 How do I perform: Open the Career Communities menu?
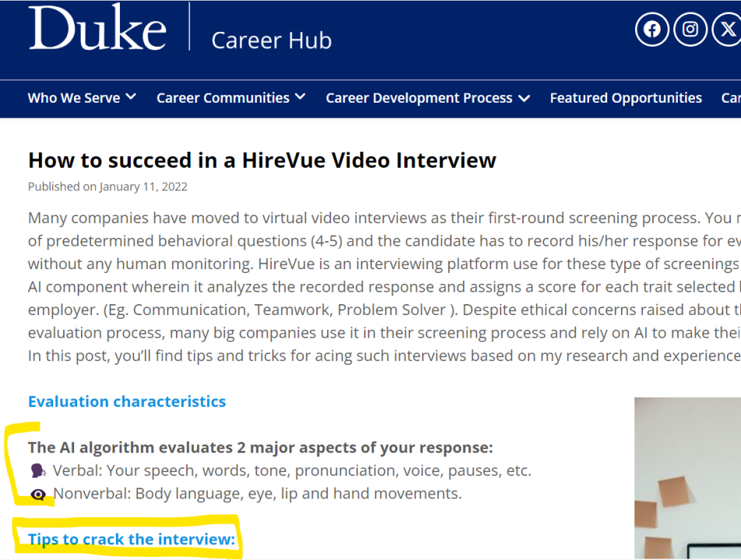(x=223, y=98)
